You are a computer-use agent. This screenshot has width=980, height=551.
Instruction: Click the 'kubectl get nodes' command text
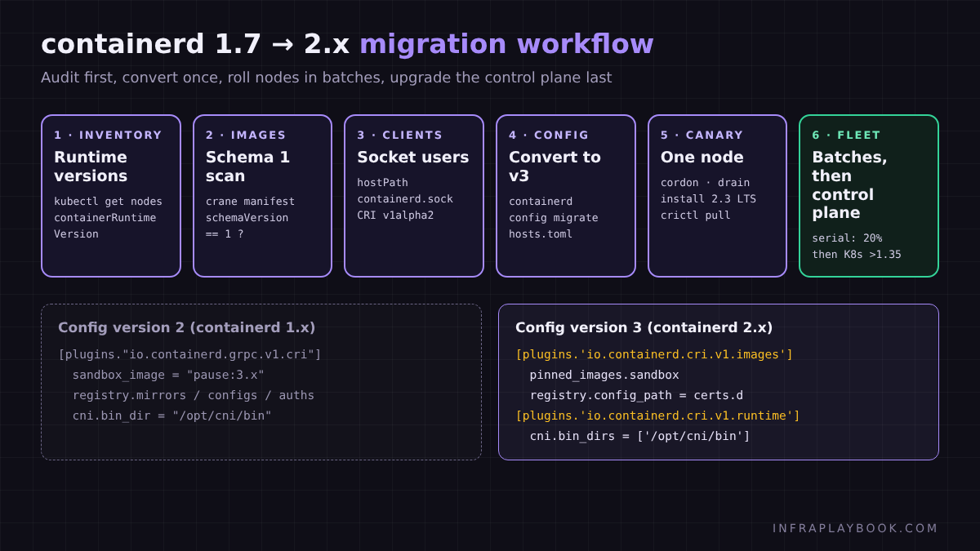click(x=108, y=201)
